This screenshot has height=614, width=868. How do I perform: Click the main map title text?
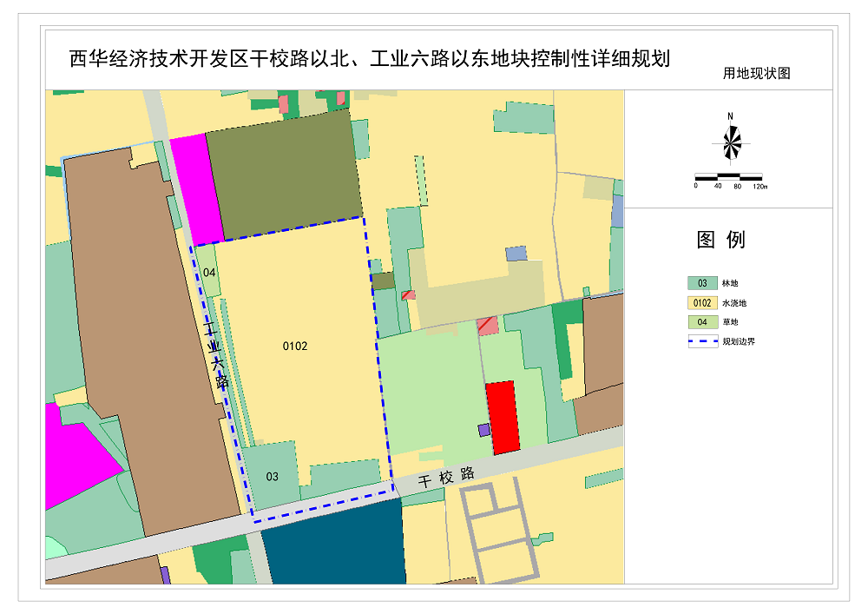click(x=369, y=59)
